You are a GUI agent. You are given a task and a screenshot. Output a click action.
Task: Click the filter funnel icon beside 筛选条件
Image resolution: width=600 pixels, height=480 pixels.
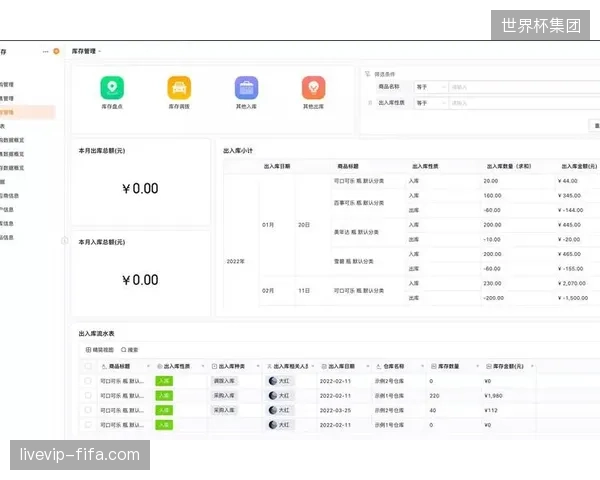tap(367, 74)
